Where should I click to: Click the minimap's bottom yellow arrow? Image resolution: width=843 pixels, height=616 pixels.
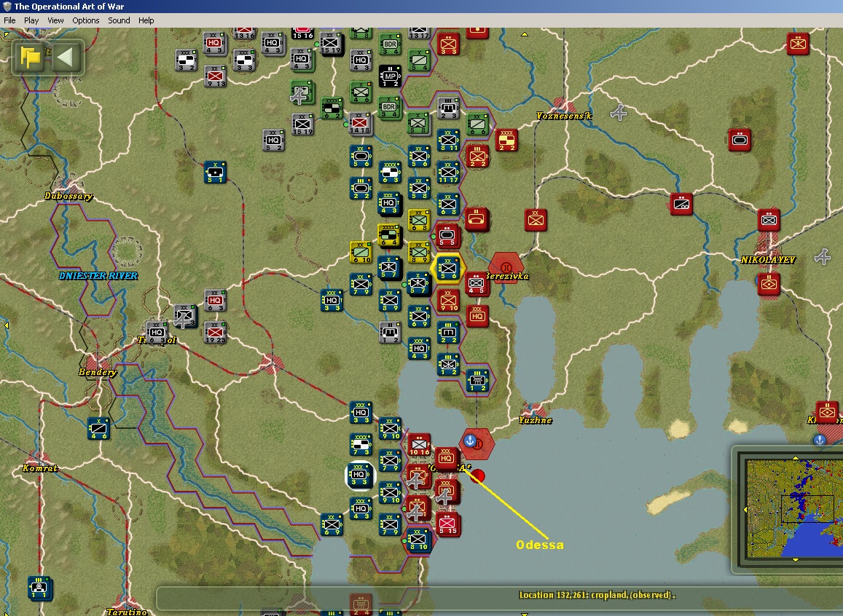tap(795, 560)
